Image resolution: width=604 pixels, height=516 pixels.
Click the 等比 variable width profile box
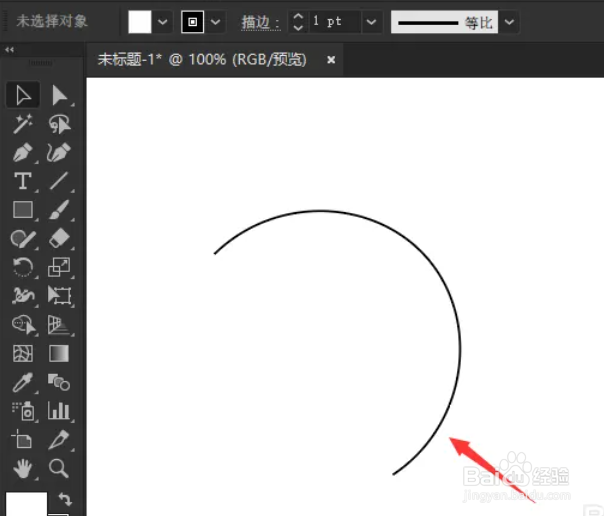coord(444,22)
